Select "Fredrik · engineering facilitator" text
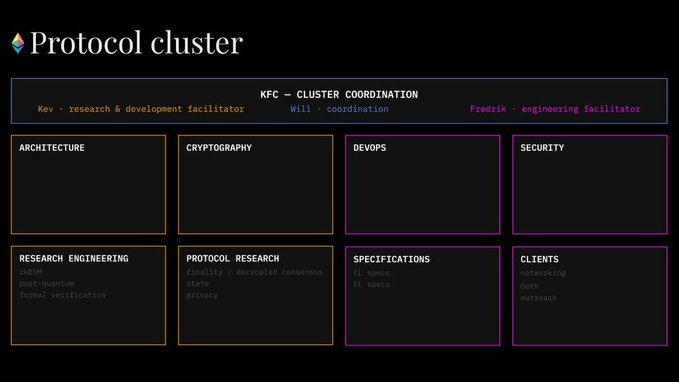 point(555,109)
